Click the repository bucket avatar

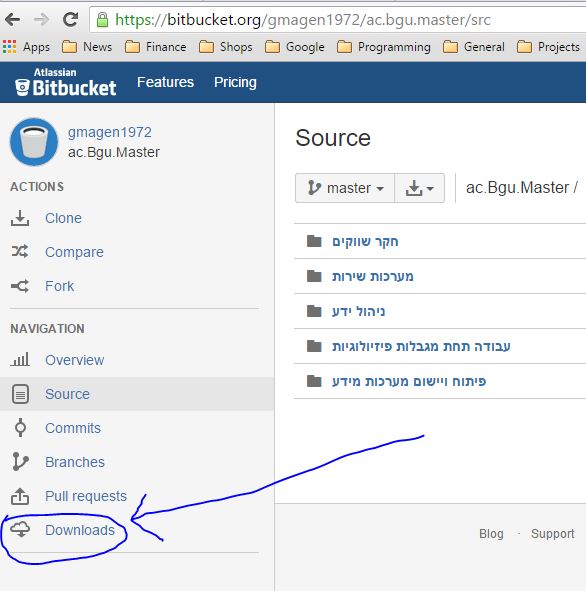[34, 142]
